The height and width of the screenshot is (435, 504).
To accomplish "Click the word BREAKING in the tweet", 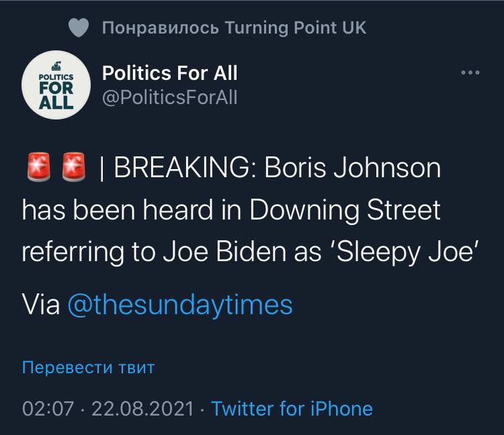I will coord(183,168).
